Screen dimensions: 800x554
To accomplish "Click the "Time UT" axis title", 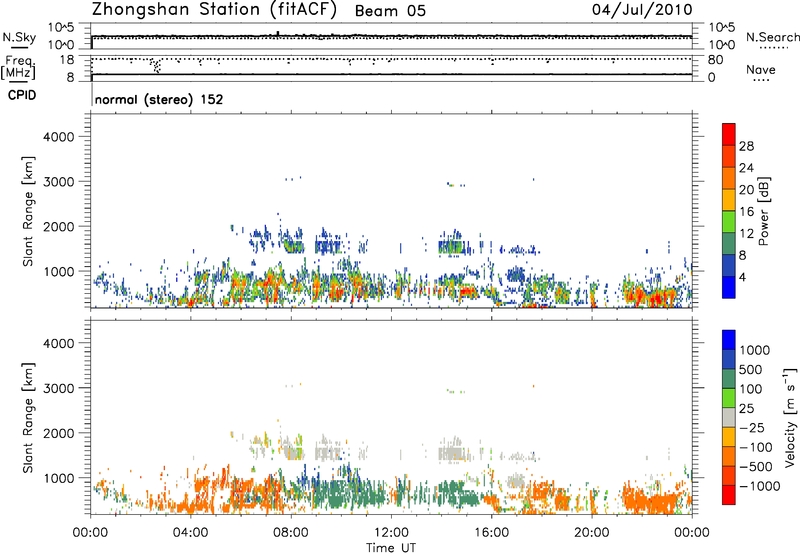I will (391, 548).
